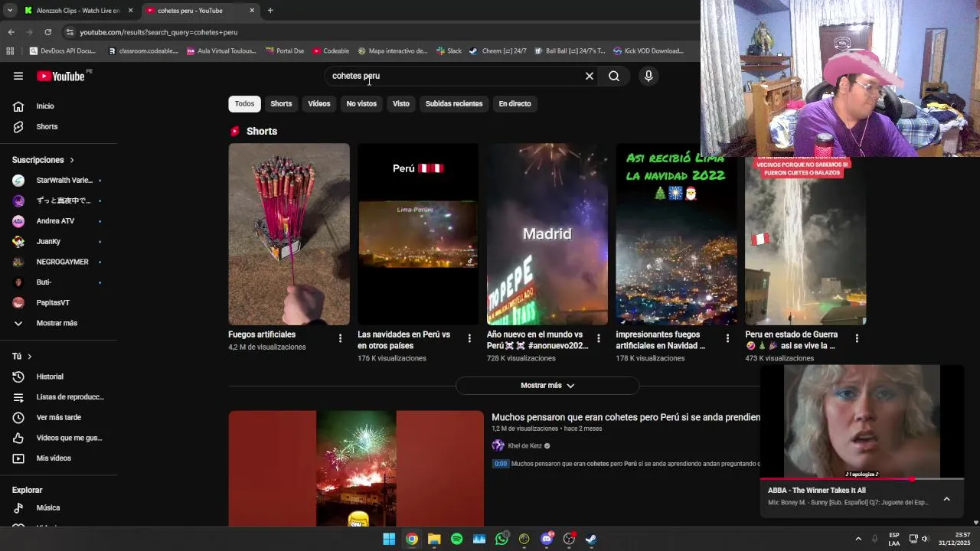Image resolution: width=980 pixels, height=551 pixels.
Task: Go to YouTube home via logo
Action: [x=61, y=76]
